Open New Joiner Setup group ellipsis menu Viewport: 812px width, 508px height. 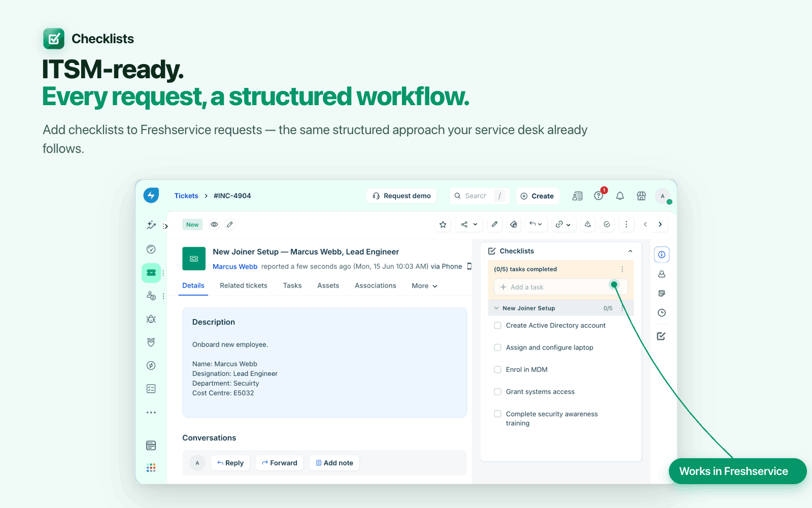[622, 308]
